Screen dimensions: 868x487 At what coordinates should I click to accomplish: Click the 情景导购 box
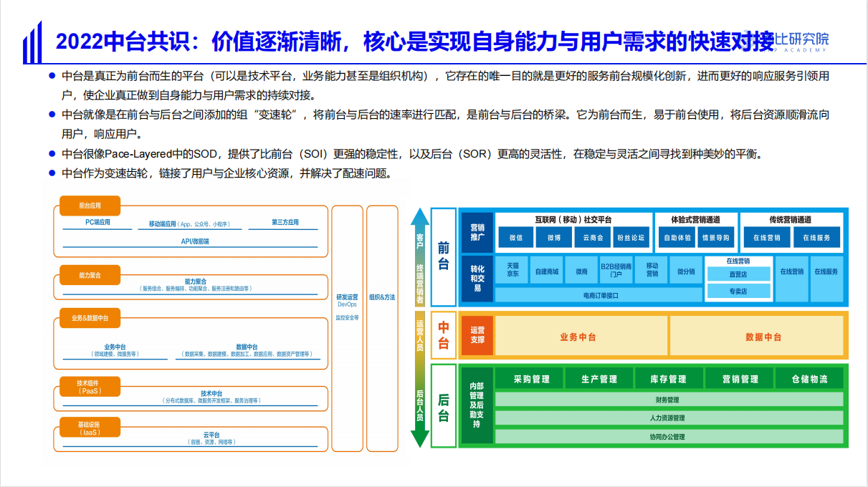pyautogui.click(x=715, y=238)
